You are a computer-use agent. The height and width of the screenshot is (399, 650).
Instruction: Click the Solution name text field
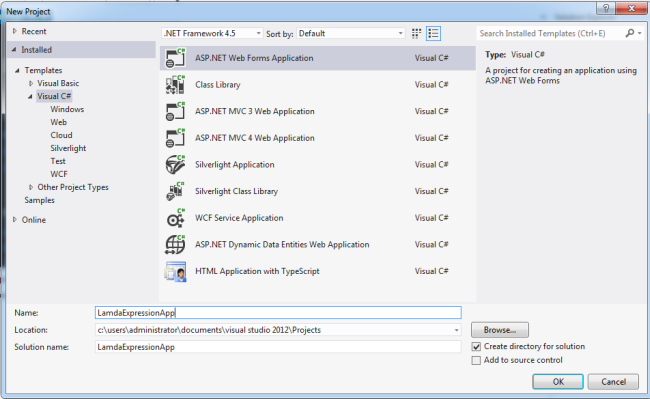278,347
